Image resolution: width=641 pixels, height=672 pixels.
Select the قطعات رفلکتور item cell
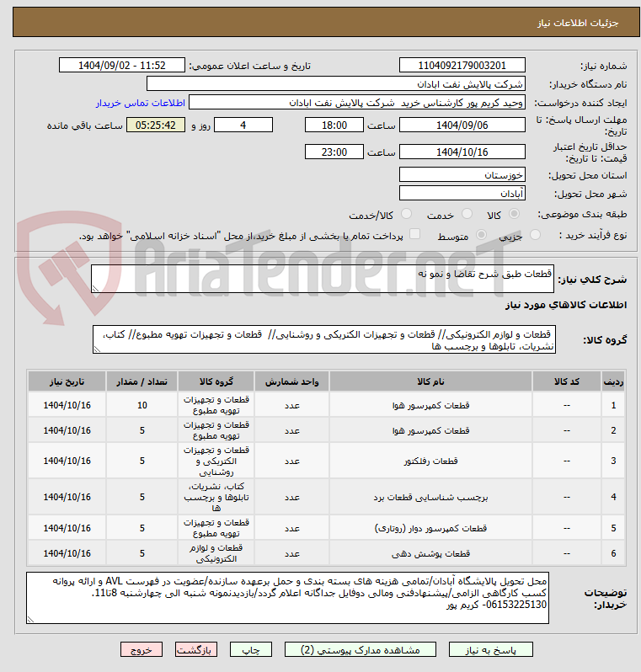click(x=430, y=461)
